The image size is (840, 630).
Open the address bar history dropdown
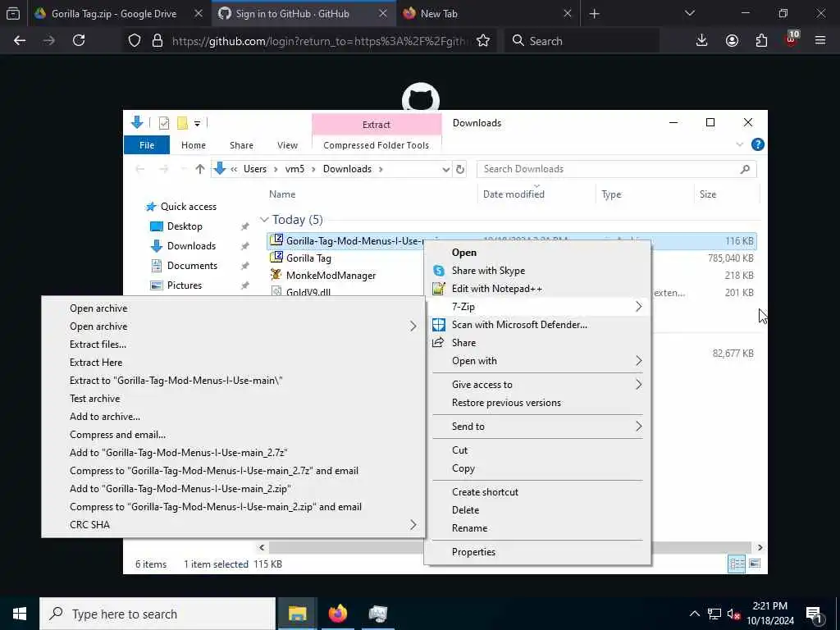tap(445, 169)
